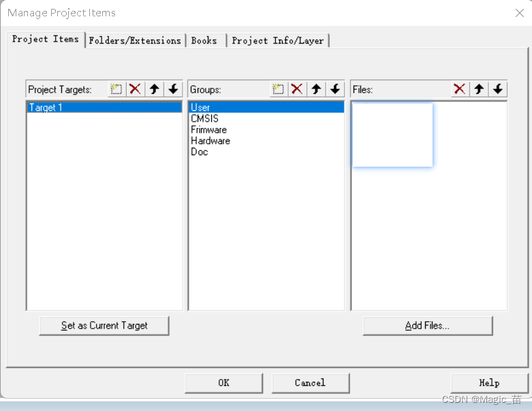532x411 pixels.
Task: Open the Project Info/Layer tab
Action: click(x=278, y=41)
